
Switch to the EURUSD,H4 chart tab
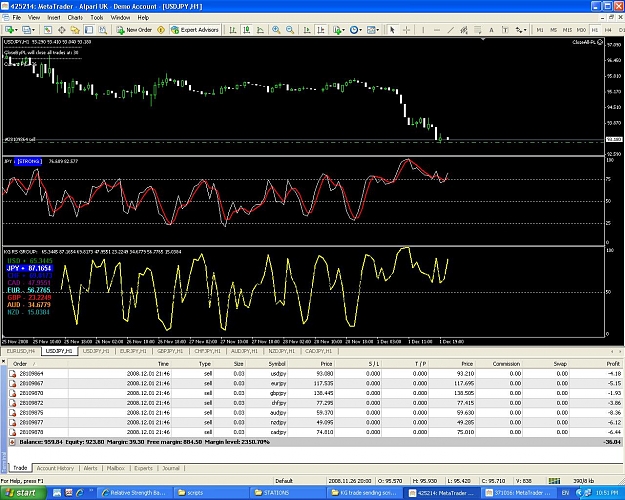tap(21, 351)
